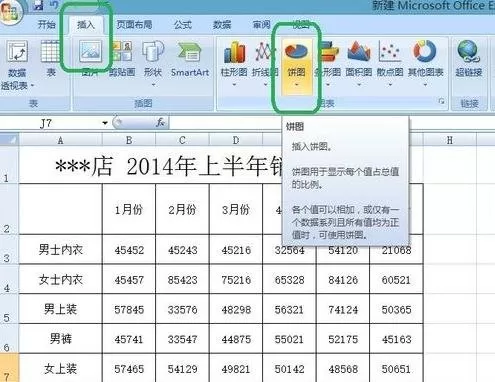This screenshot has height=382, width=495.
Task: Select the 男裤 row label cell
Action: coord(60,339)
